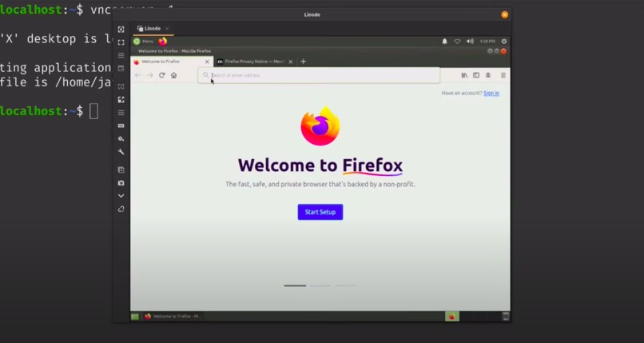Click the duplicate-session icon above the camera
Viewport: 644px width, 343px height.
tap(121, 170)
